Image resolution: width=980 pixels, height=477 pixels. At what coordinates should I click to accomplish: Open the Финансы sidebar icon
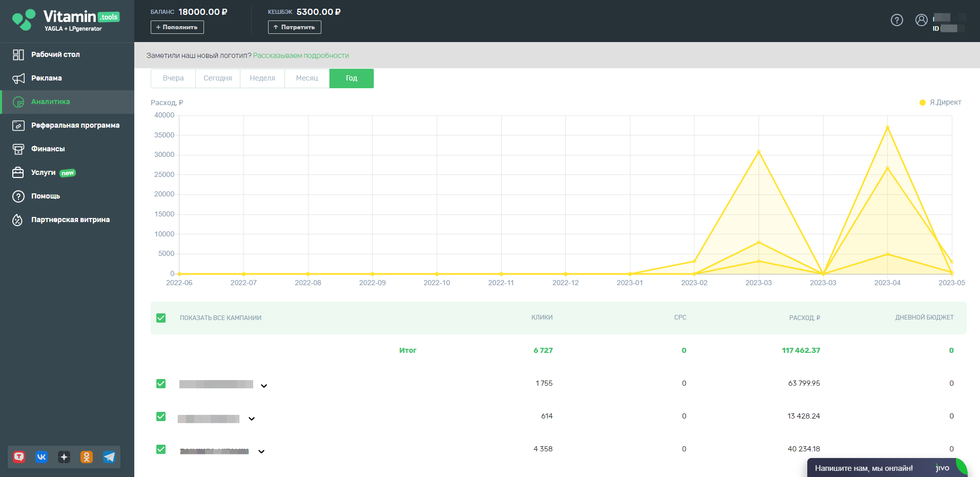[18, 149]
